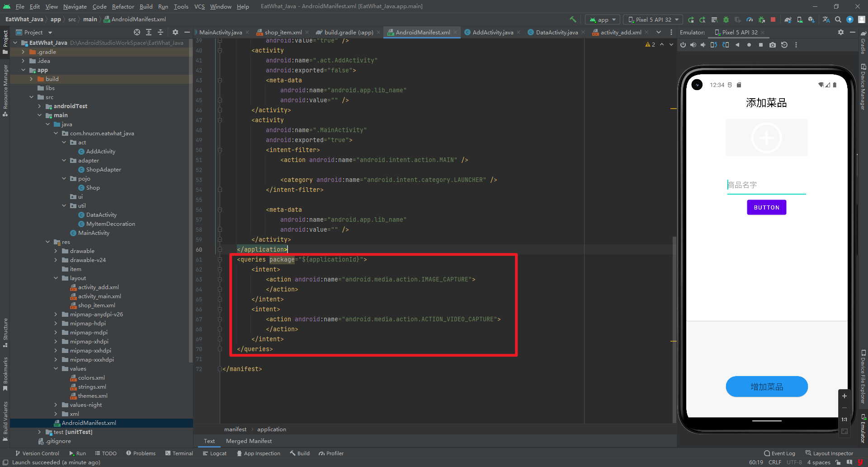The height and width of the screenshot is (467, 868).
Task: Click the emulator Back triangle button
Action: [x=737, y=45]
